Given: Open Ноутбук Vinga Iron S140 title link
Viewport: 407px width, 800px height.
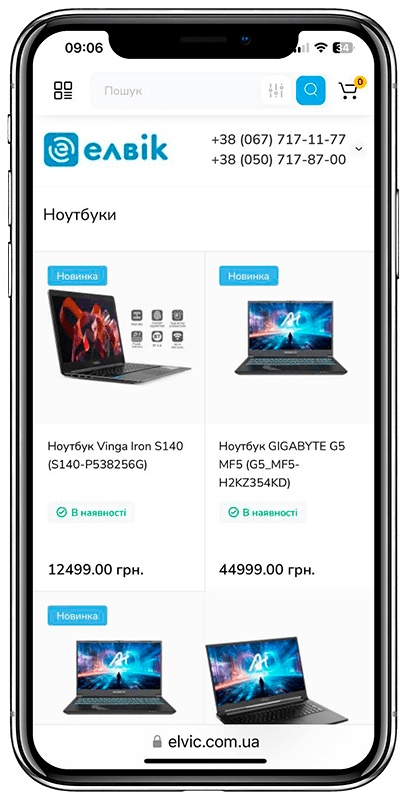Looking at the screenshot, I should [116, 455].
